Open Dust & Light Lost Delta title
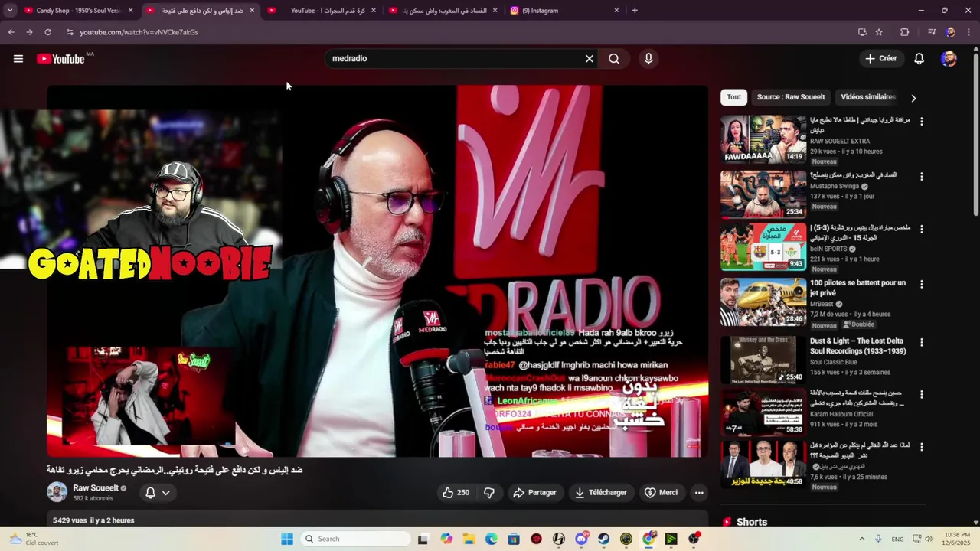980x551 pixels. pos(857,346)
